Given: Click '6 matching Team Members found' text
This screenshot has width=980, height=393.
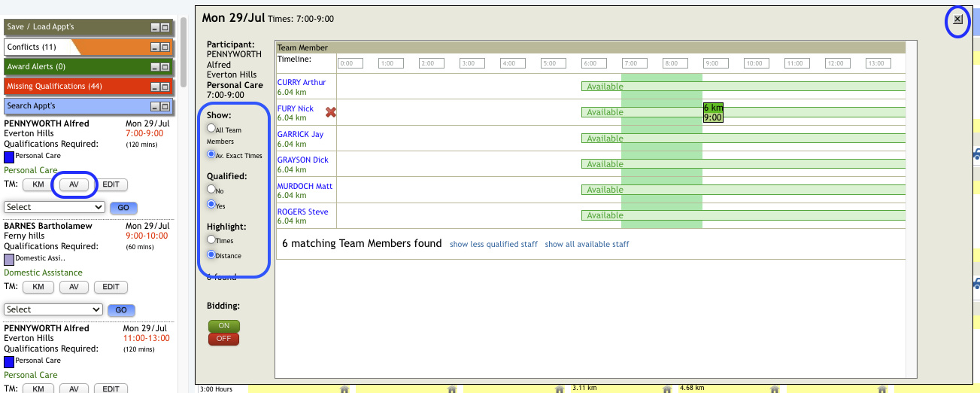Looking at the screenshot, I should 362,244.
